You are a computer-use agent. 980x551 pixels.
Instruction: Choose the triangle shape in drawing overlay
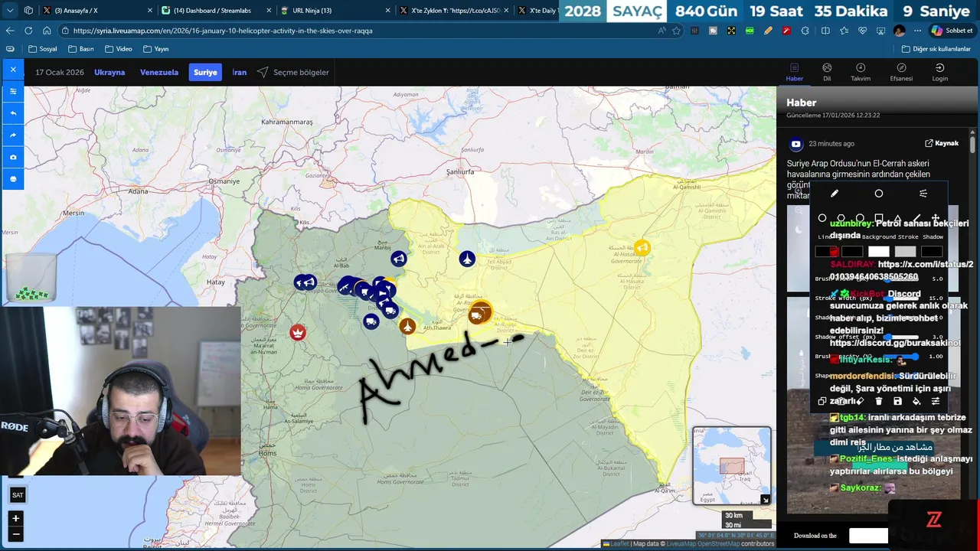tap(897, 219)
